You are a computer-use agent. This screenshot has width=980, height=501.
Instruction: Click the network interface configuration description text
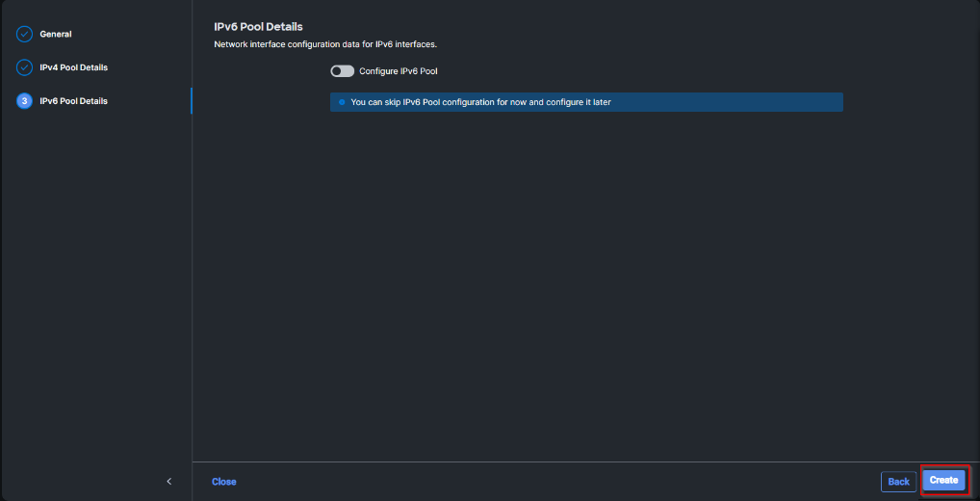click(x=325, y=44)
